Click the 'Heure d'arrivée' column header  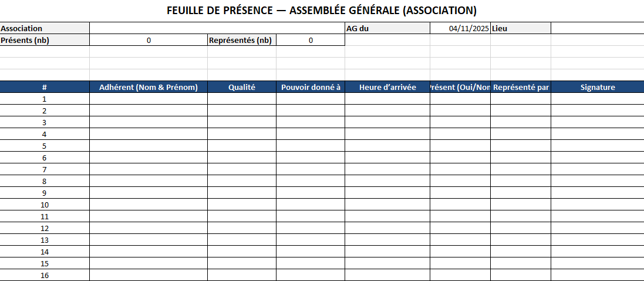coord(387,87)
